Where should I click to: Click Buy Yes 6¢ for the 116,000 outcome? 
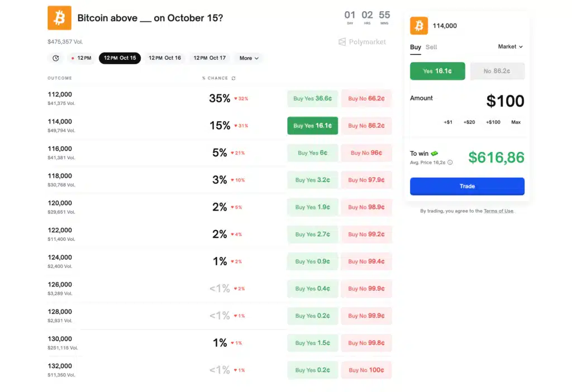pos(312,152)
